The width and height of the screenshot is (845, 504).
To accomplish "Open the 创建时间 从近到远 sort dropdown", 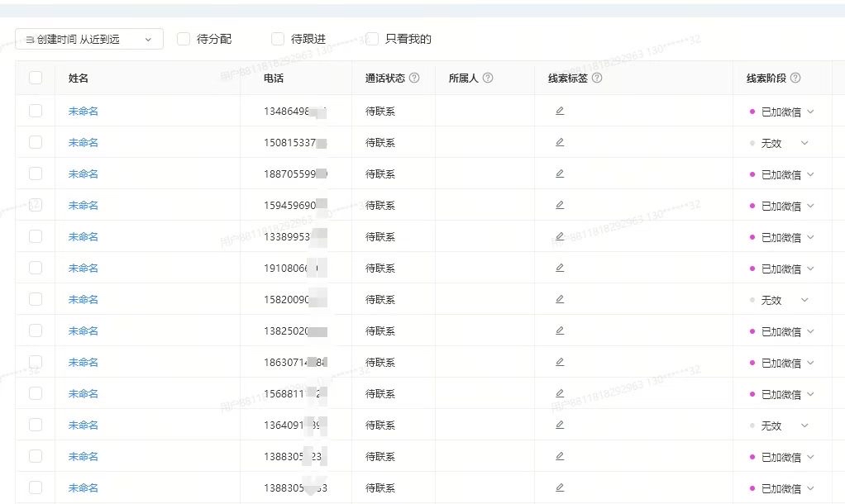I will pyautogui.click(x=89, y=39).
